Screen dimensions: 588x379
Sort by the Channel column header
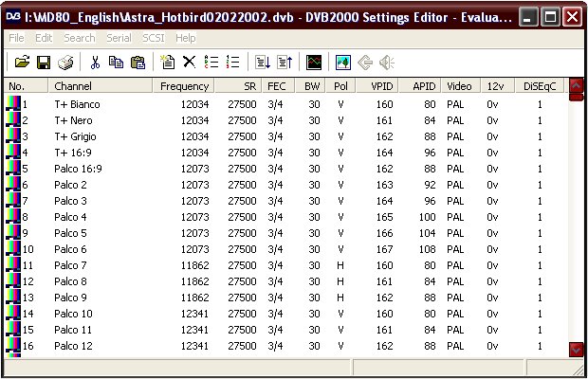pyautogui.click(x=101, y=86)
